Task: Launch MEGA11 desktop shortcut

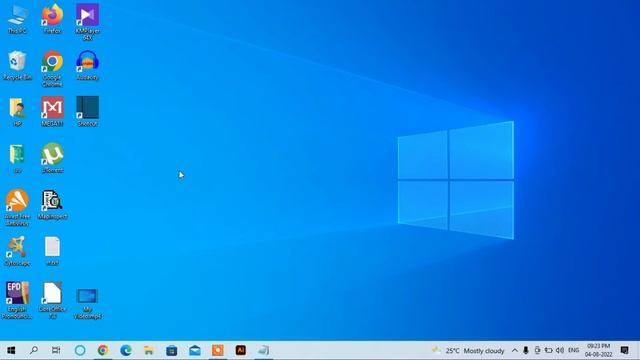Action: 52,111
